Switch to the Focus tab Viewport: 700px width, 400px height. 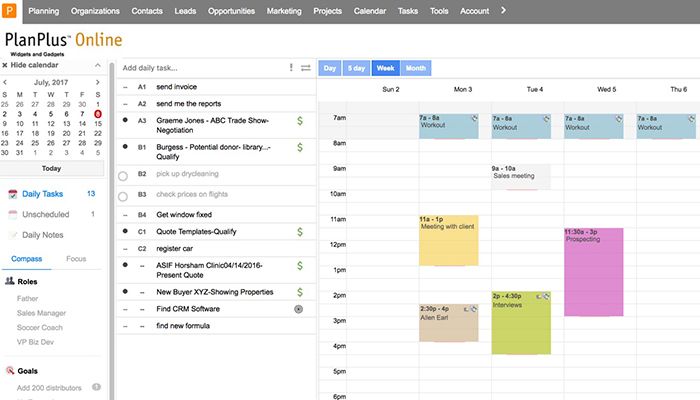(x=75, y=258)
